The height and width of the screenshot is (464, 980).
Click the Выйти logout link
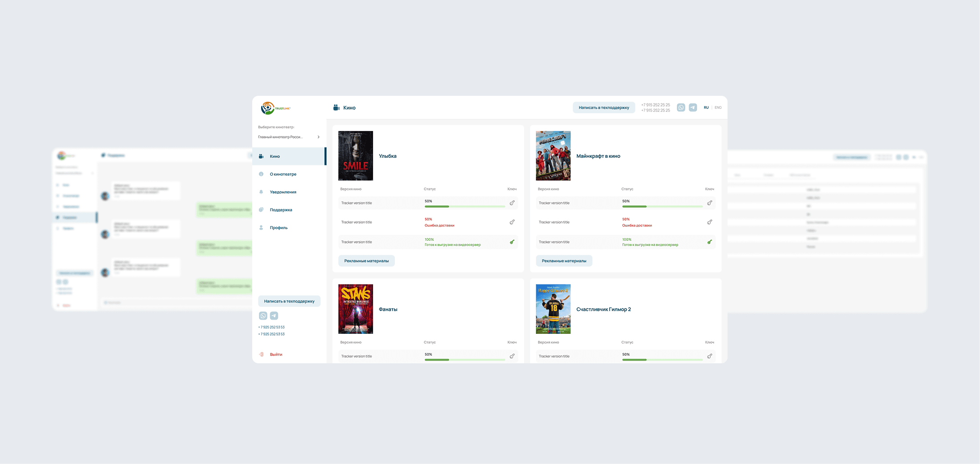coord(276,355)
